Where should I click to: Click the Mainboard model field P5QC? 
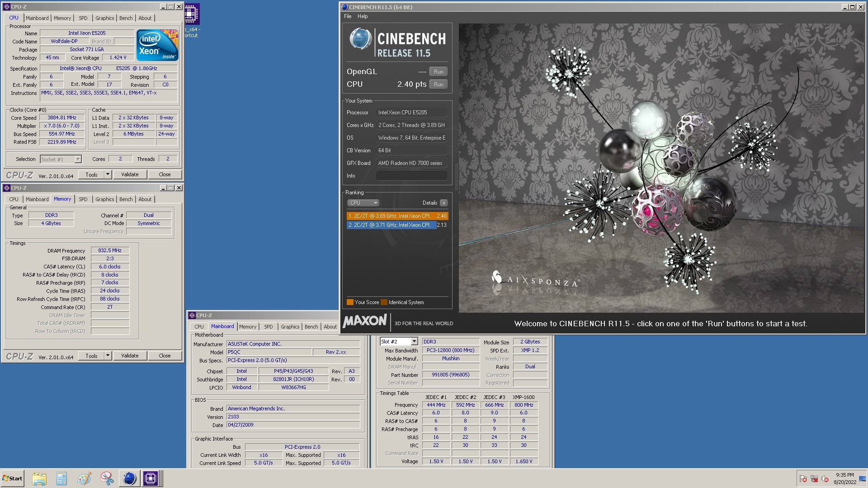coord(269,352)
